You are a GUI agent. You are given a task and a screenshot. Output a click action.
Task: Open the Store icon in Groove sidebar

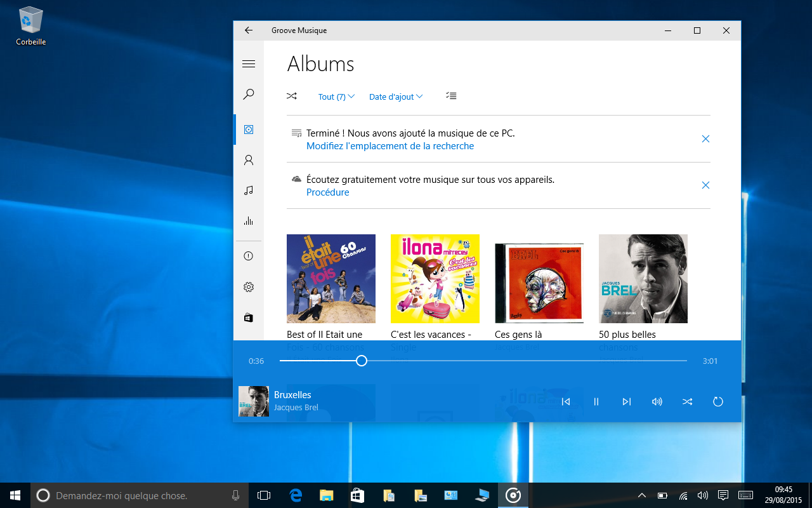click(249, 317)
